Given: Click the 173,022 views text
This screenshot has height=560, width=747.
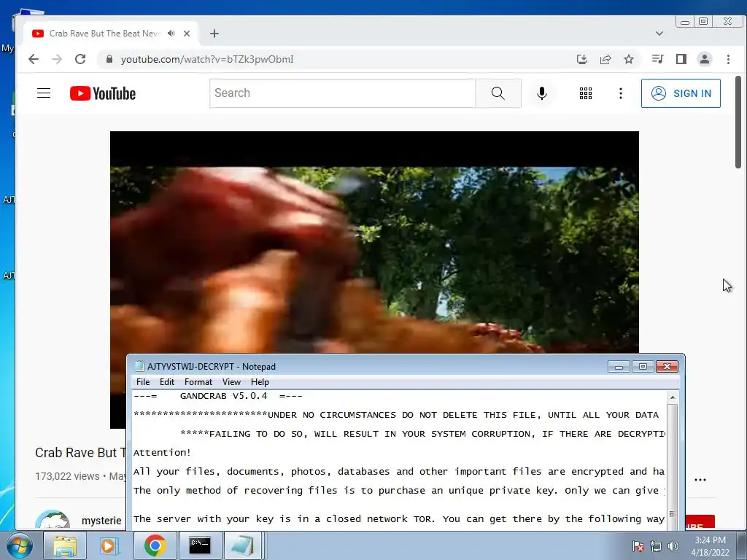Looking at the screenshot, I should pyautogui.click(x=67, y=476).
